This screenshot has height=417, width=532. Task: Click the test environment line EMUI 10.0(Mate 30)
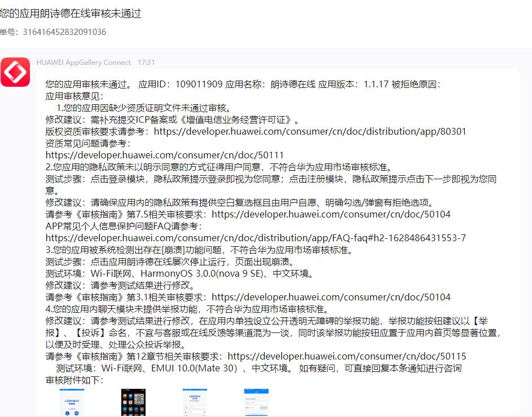coord(174,368)
